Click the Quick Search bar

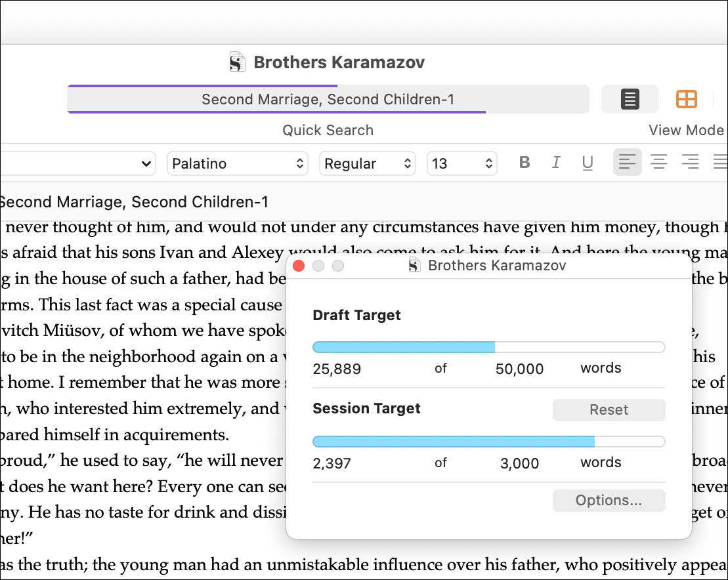(328, 100)
